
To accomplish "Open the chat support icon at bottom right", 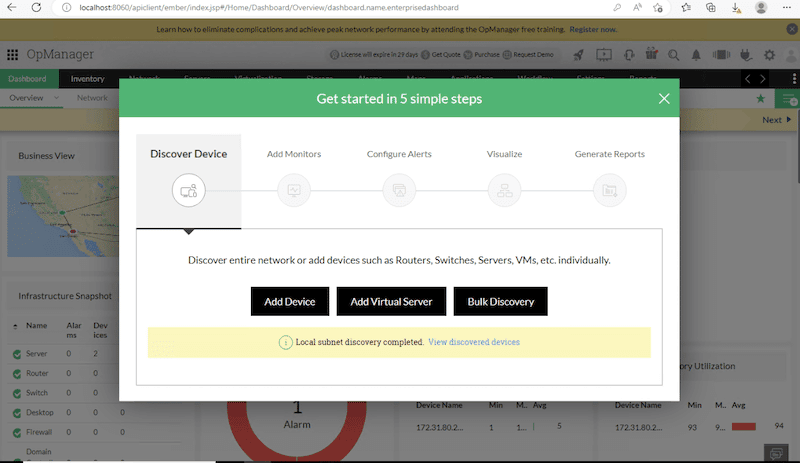I will pos(777,453).
